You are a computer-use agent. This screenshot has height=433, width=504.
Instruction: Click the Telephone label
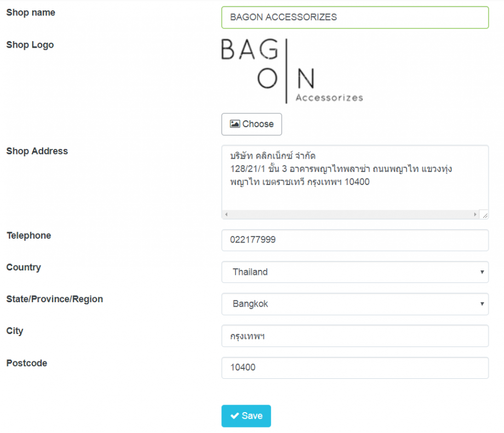(28, 235)
